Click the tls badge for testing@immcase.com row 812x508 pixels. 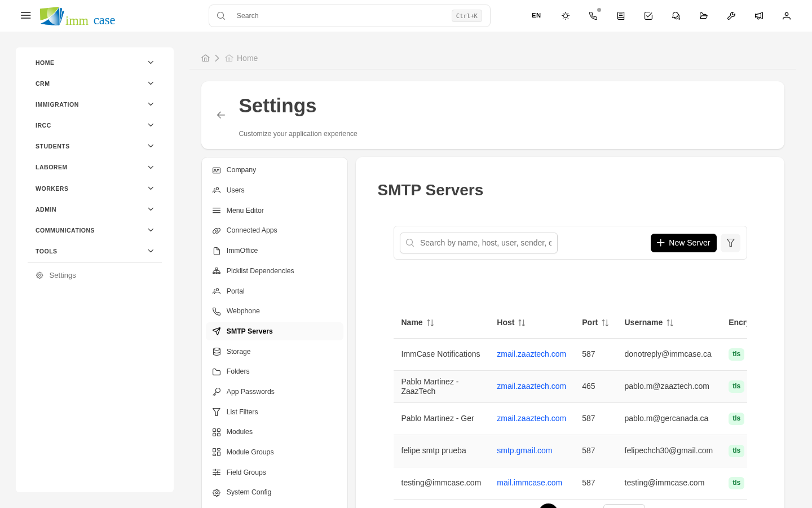736,483
